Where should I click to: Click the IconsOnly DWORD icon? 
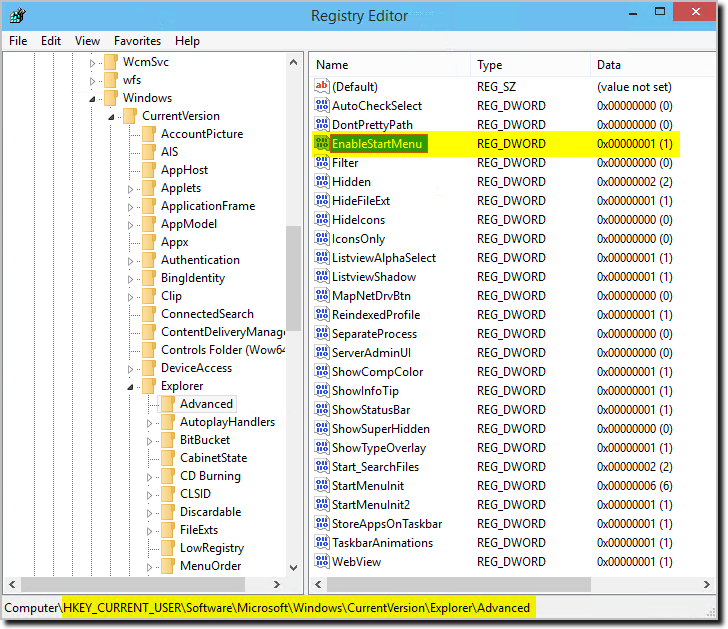[321, 239]
